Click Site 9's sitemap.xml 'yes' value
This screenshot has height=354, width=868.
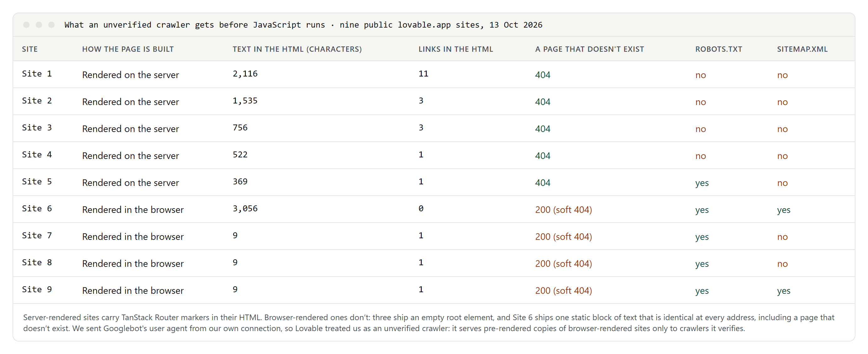tap(784, 291)
